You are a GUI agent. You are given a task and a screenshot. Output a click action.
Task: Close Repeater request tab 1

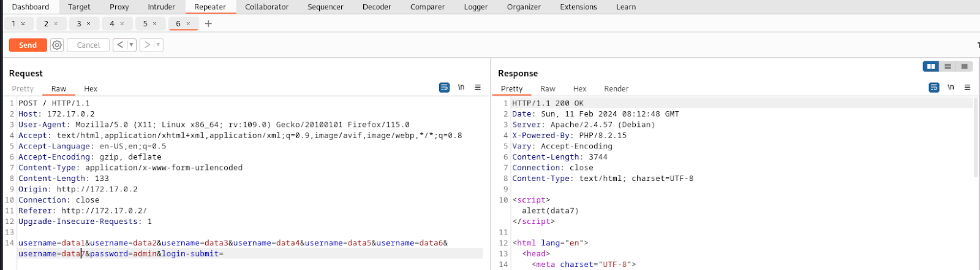pyautogui.click(x=23, y=23)
